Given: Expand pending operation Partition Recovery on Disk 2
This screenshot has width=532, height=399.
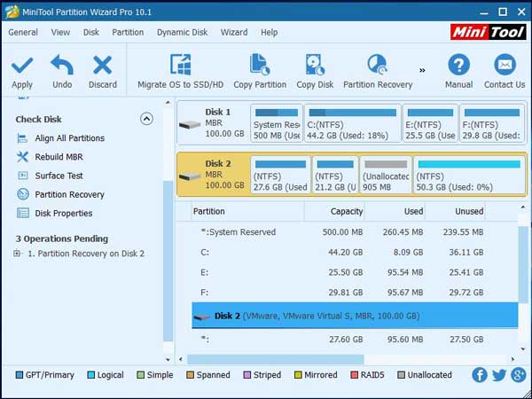Looking at the screenshot, I should pyautogui.click(x=17, y=254).
